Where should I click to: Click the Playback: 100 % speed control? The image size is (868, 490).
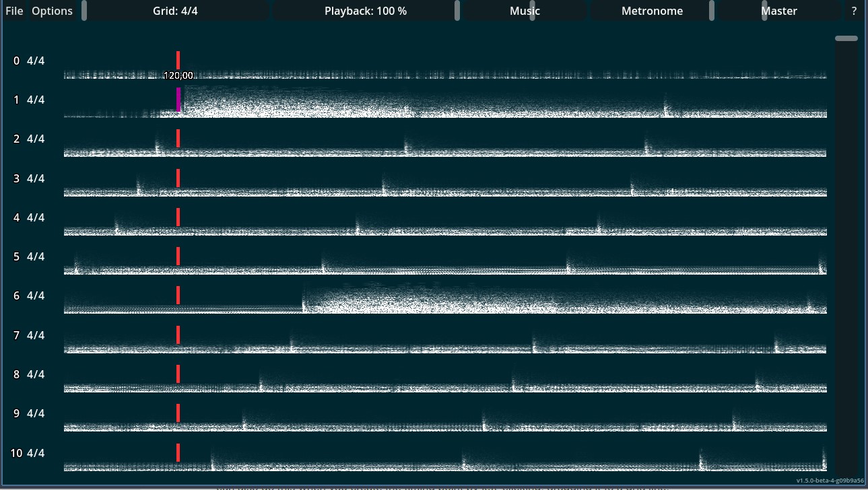pos(365,11)
